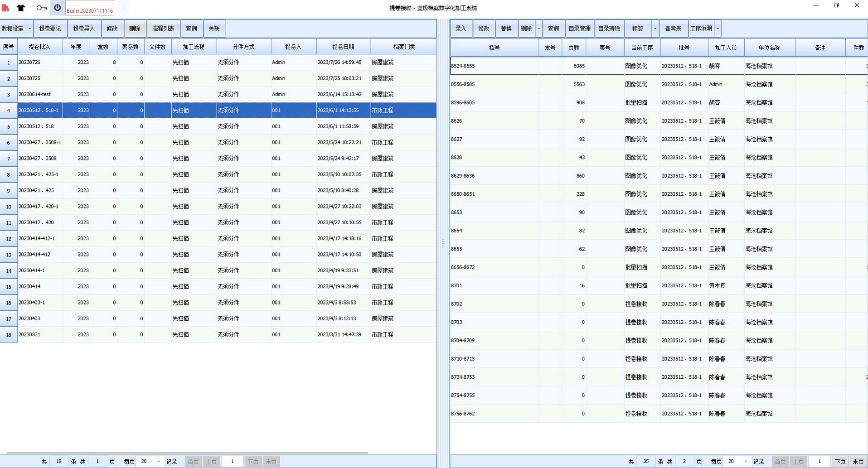Open 流程列表 from the left toolbar
The height and width of the screenshot is (468, 868).
click(163, 29)
